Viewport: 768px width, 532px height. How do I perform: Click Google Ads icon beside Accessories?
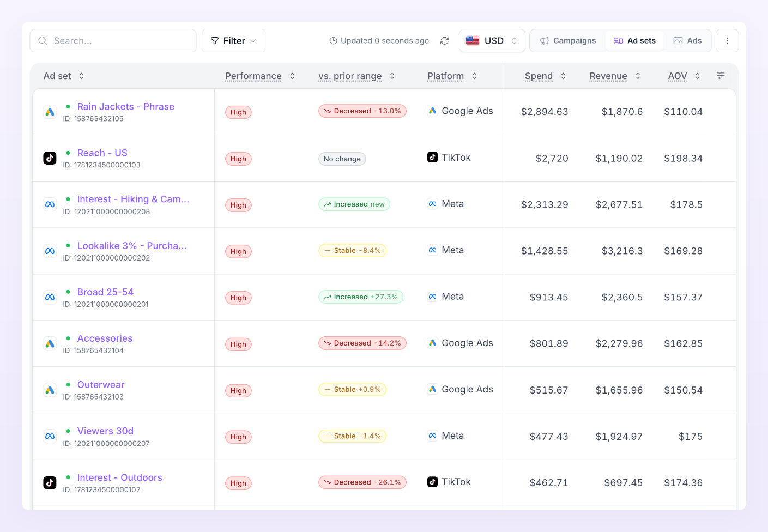(x=50, y=343)
